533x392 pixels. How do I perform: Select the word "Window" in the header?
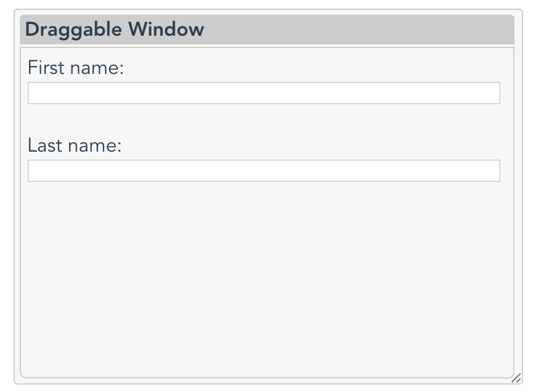point(166,29)
